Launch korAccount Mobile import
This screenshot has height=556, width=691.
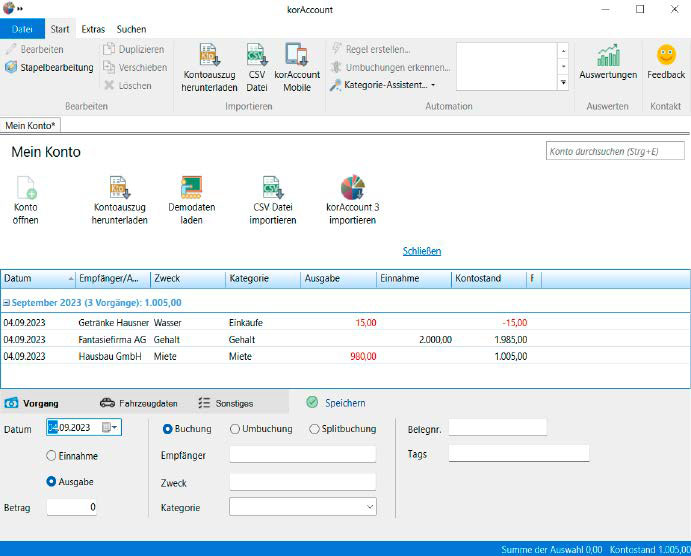tap(295, 55)
